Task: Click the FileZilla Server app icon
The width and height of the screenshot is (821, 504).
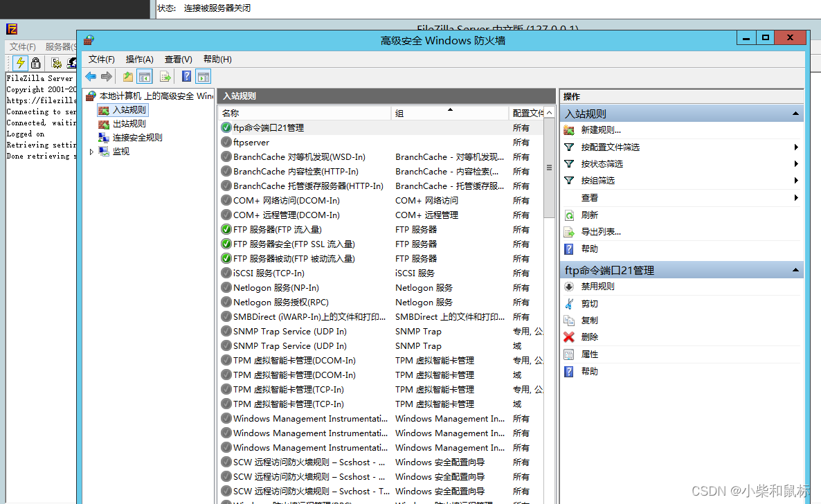Action: click(12, 29)
